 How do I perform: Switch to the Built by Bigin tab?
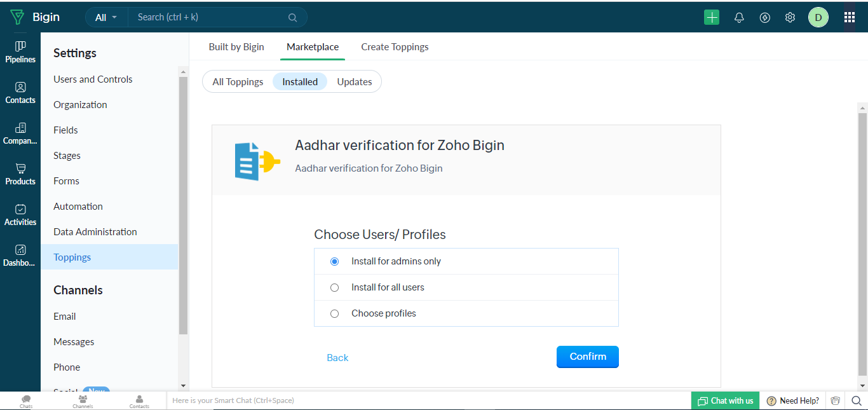coord(236,47)
